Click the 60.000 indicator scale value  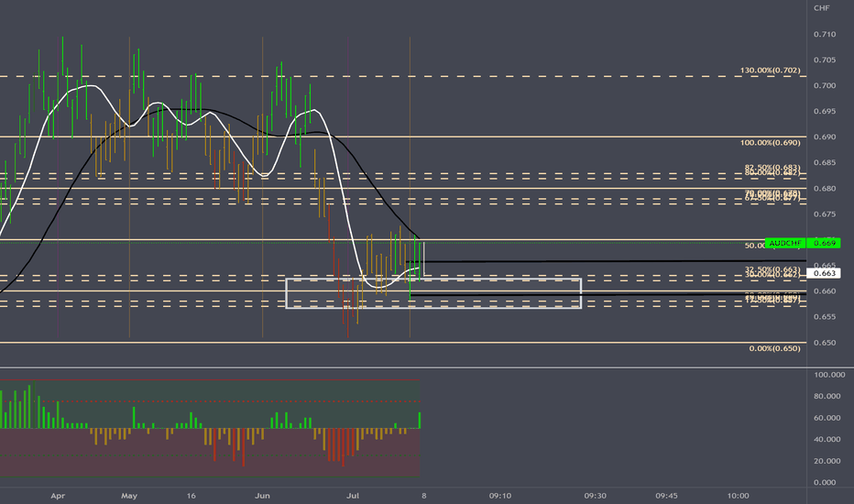[827, 418]
